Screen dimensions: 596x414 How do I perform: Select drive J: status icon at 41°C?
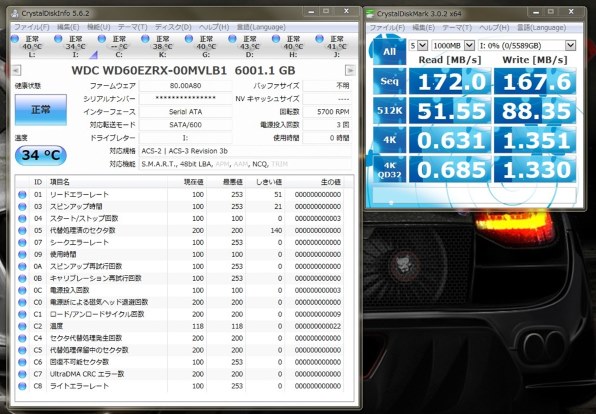pyautogui.click(x=320, y=39)
